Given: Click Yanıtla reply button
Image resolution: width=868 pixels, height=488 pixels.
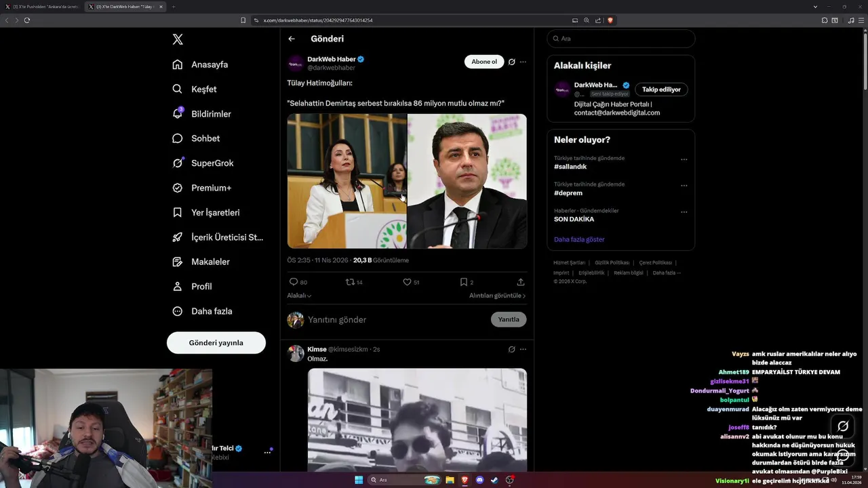Looking at the screenshot, I should [x=509, y=319].
